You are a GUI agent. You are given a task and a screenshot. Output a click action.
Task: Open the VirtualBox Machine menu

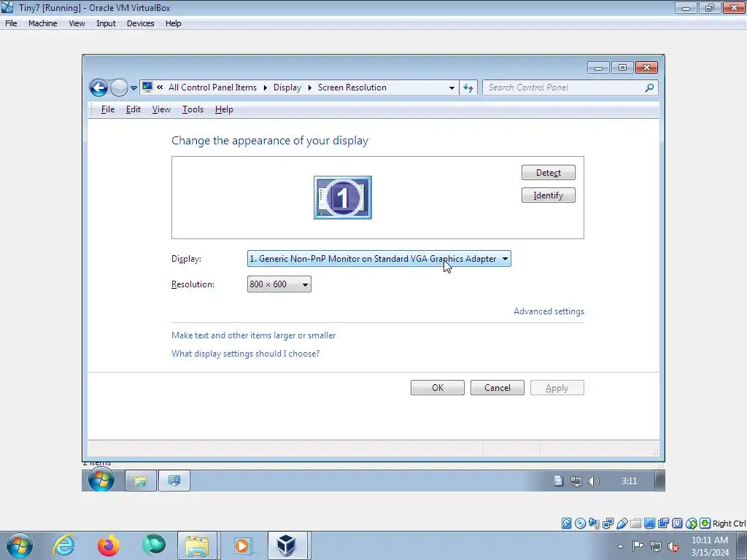click(x=43, y=23)
